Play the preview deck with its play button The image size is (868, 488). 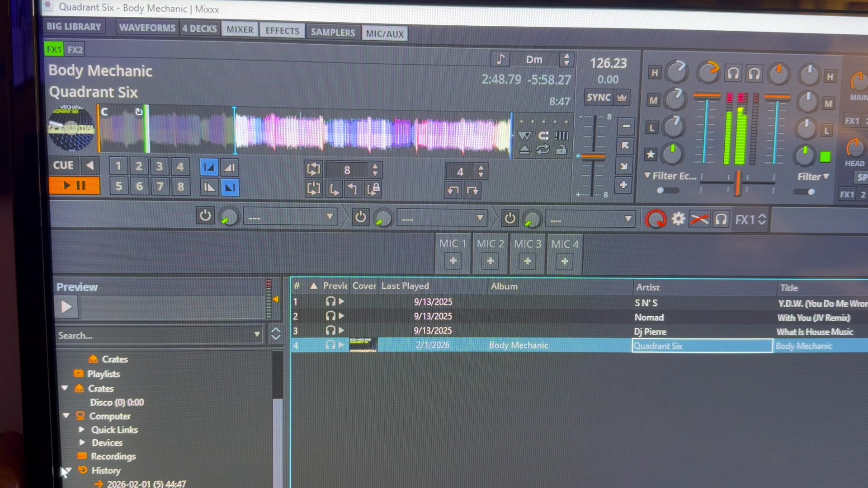(x=66, y=307)
